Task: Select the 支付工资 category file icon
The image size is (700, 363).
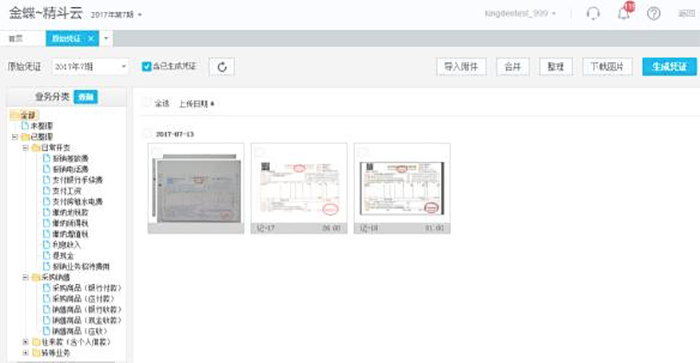Action: click(x=46, y=191)
